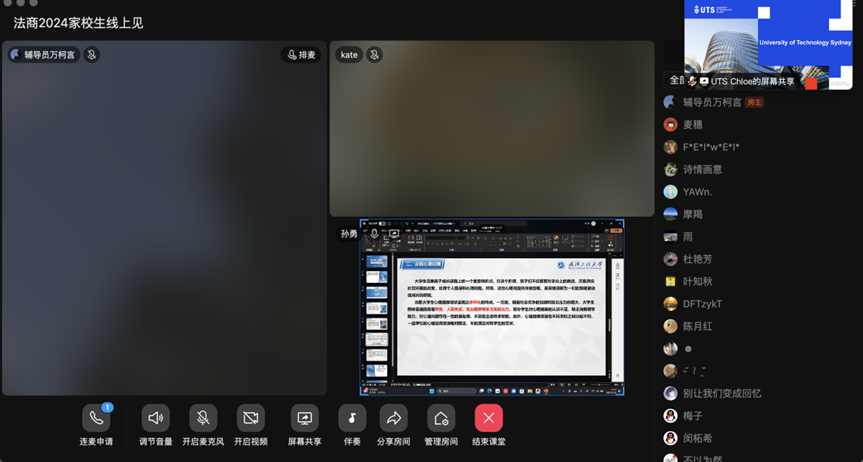Screen dimensions: 863x462
Task: Click 孙勇's shared screen video tile
Action: [x=492, y=308]
